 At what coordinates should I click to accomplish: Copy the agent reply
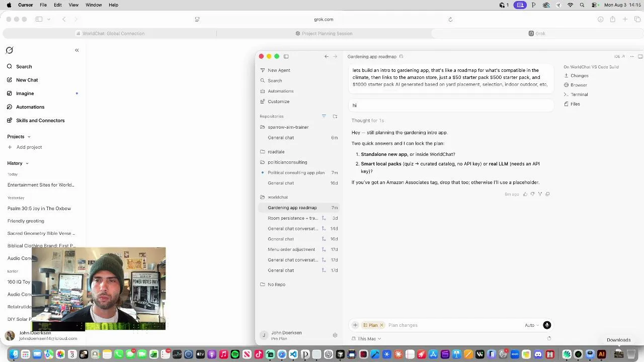pos(548,194)
